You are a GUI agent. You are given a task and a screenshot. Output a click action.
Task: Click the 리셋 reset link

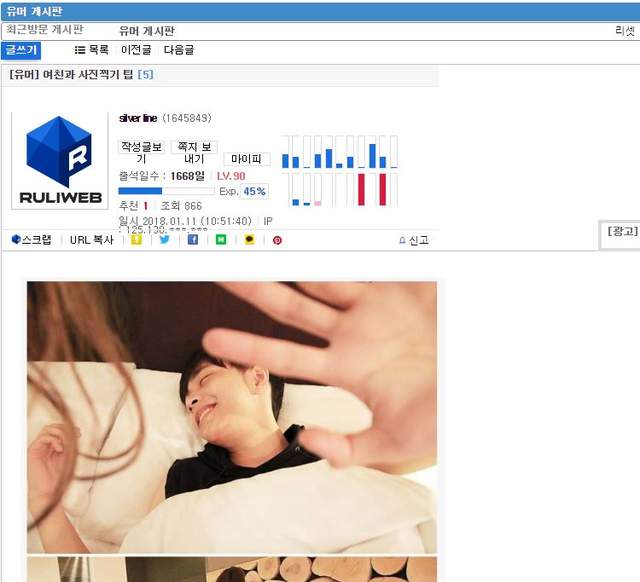coord(624,31)
